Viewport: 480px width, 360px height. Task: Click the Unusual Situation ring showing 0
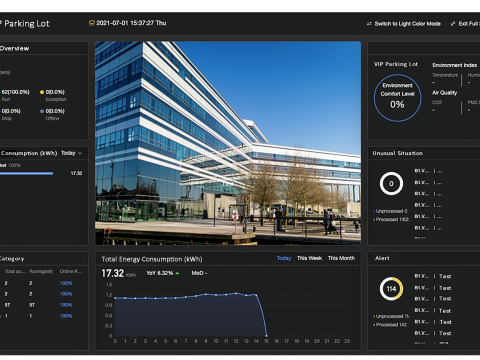coord(391,183)
